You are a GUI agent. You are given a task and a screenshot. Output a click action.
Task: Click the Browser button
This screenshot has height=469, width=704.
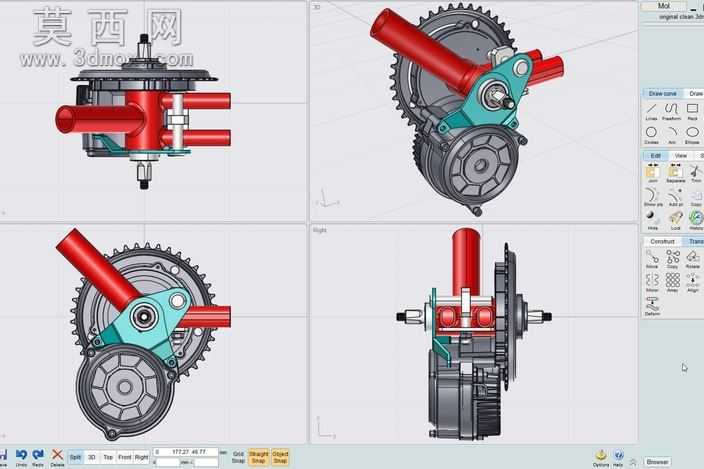(657, 461)
